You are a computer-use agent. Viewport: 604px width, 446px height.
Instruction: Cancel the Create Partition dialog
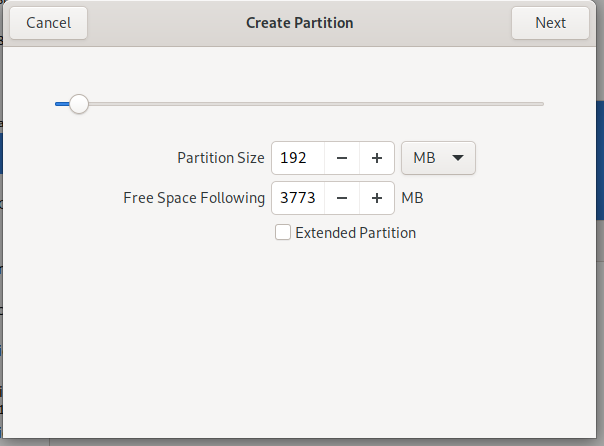click(x=49, y=23)
